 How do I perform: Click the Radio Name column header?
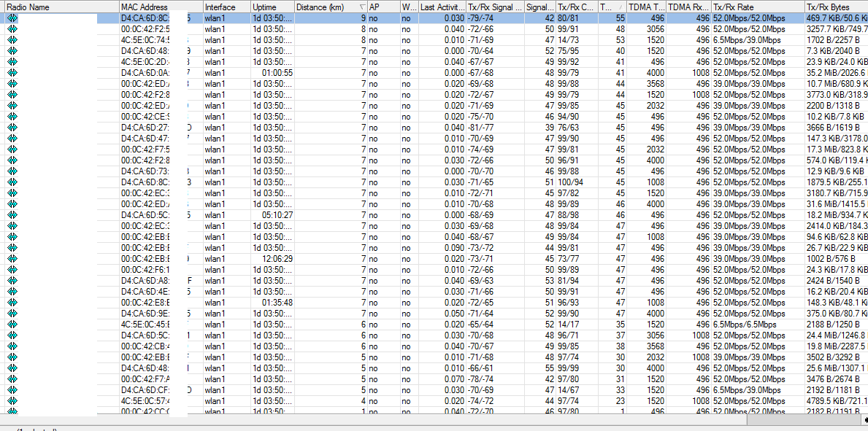tap(44, 7)
